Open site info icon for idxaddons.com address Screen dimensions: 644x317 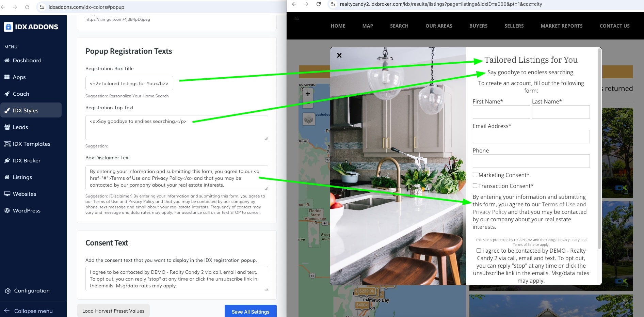[42, 7]
